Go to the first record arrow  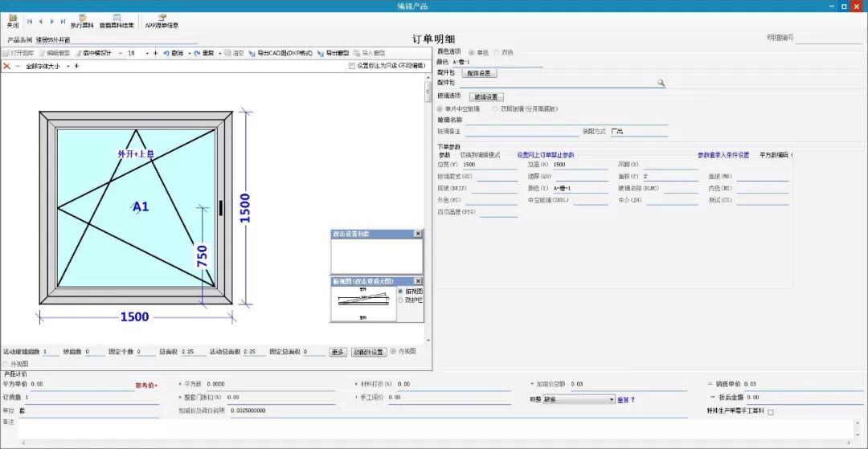[x=30, y=21]
